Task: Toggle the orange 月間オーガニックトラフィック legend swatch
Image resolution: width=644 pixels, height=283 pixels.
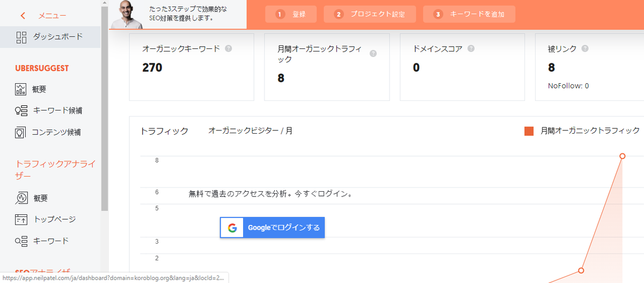Action: pyautogui.click(x=529, y=130)
